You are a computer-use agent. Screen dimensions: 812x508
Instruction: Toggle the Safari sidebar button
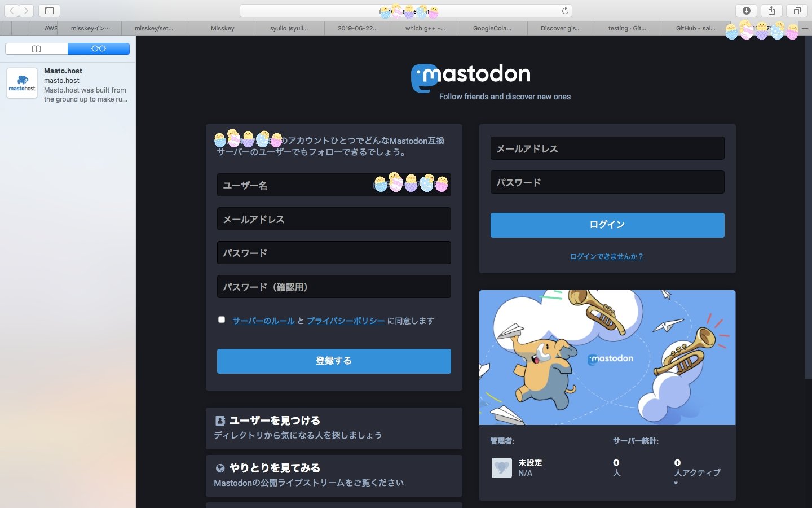pyautogui.click(x=49, y=11)
